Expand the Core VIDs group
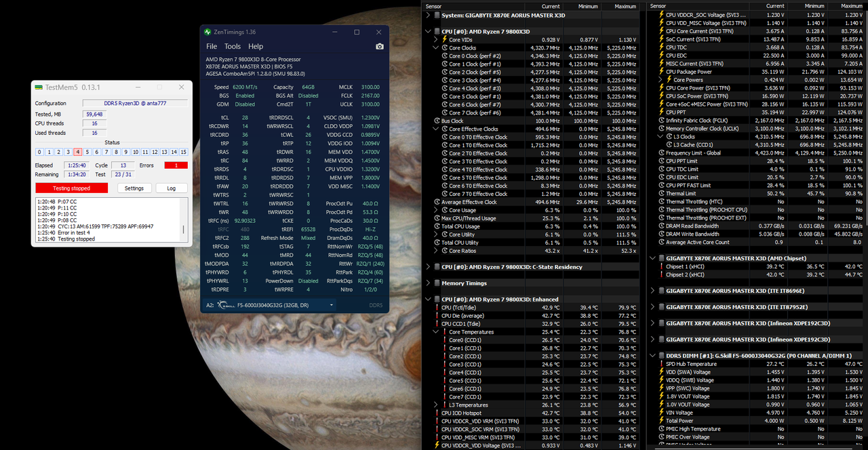The height and width of the screenshot is (450, 868). tap(435, 39)
